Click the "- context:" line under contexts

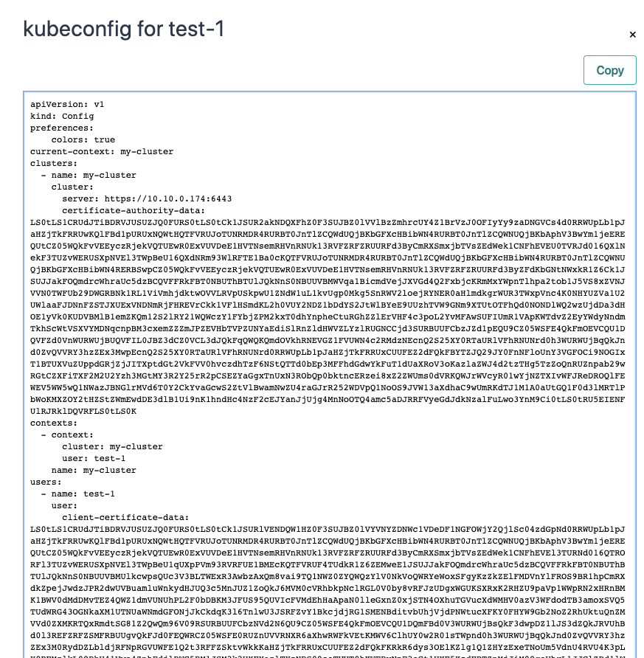[x=66, y=434]
